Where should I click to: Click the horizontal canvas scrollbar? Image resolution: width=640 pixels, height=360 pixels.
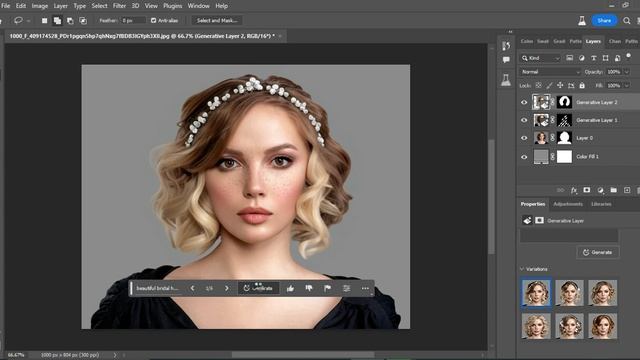pos(303,355)
